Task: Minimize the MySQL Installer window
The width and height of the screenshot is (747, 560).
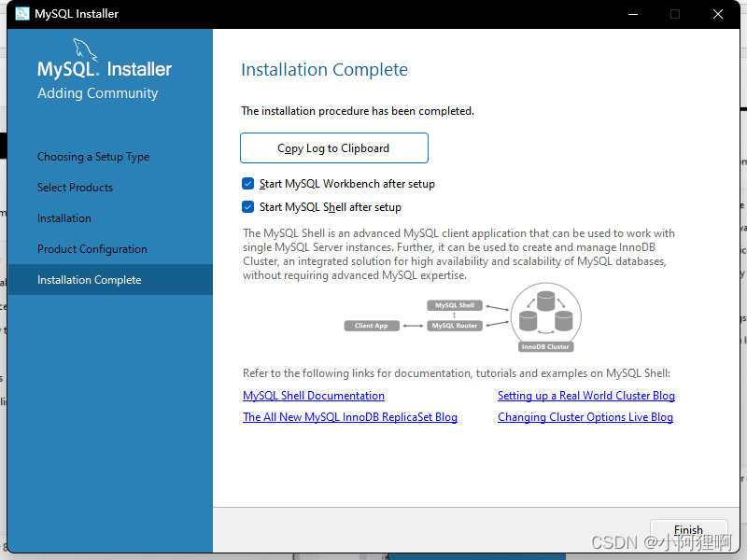Action: point(633,14)
